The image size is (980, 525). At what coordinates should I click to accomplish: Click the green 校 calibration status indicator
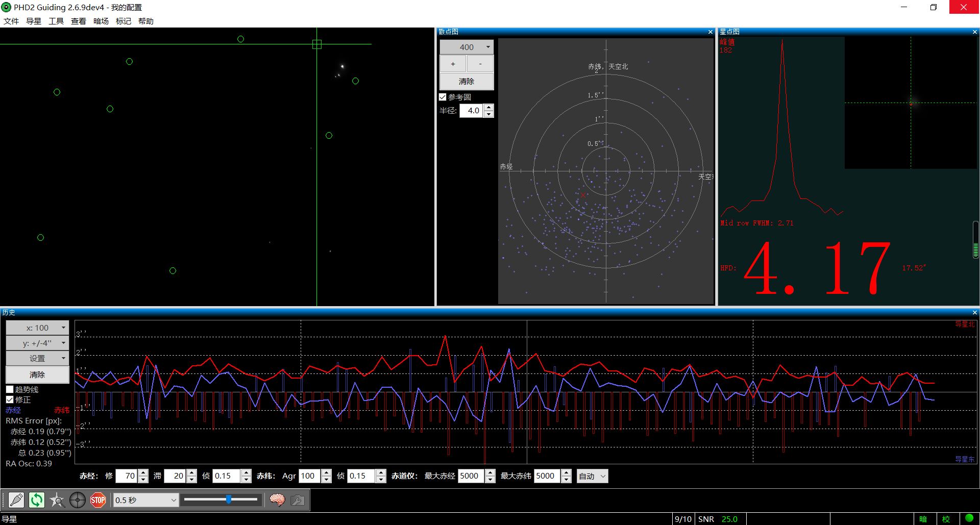(x=946, y=519)
